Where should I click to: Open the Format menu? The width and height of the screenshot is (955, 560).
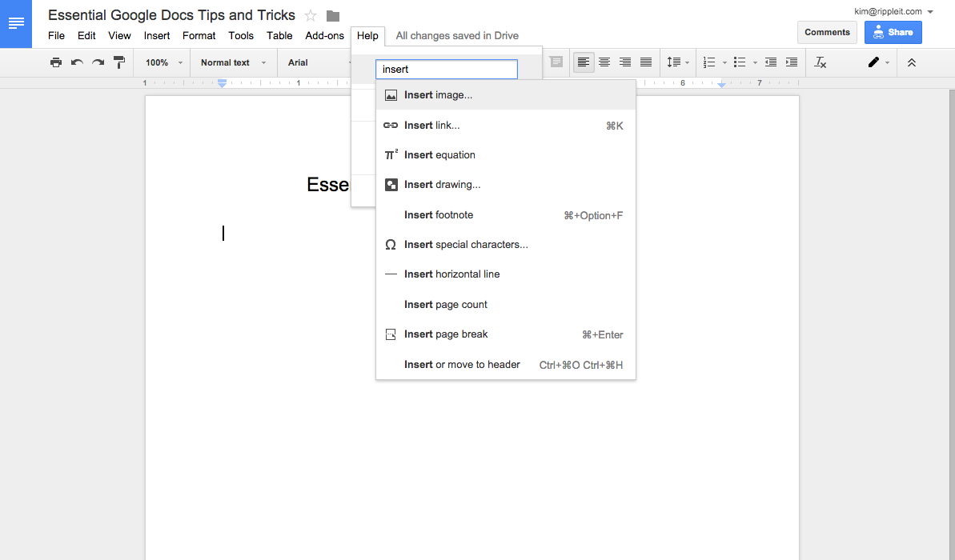[199, 35]
